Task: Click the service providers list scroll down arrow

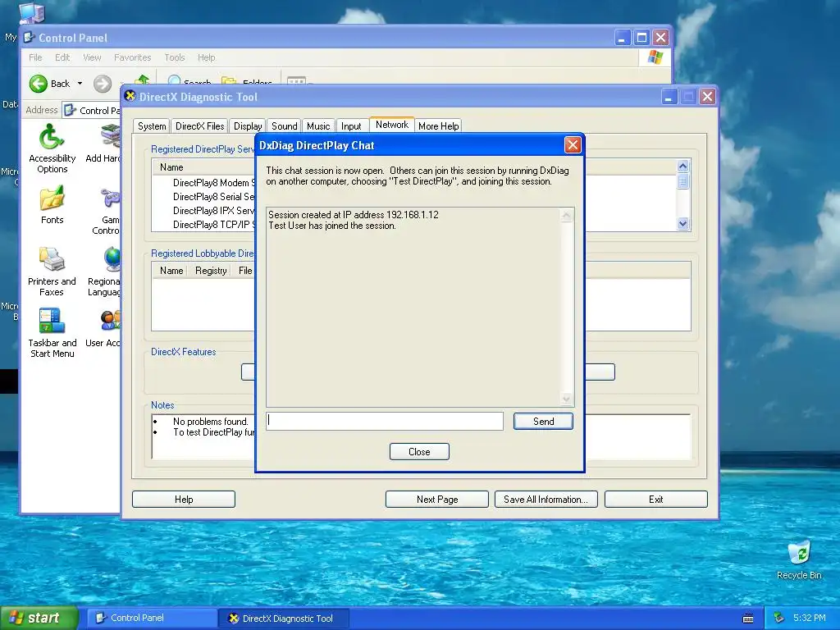Action: [x=682, y=223]
